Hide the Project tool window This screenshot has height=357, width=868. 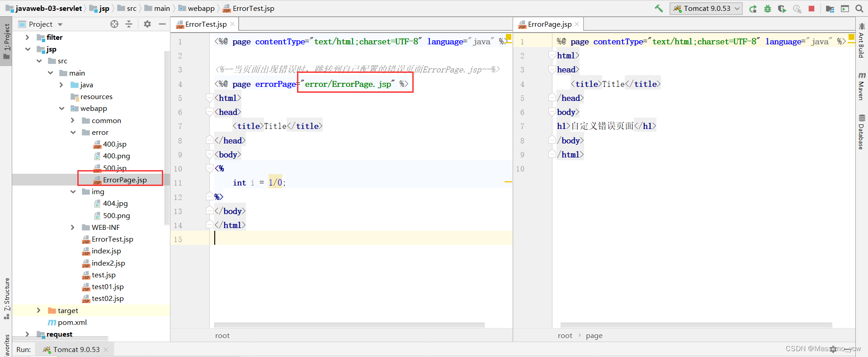click(162, 24)
